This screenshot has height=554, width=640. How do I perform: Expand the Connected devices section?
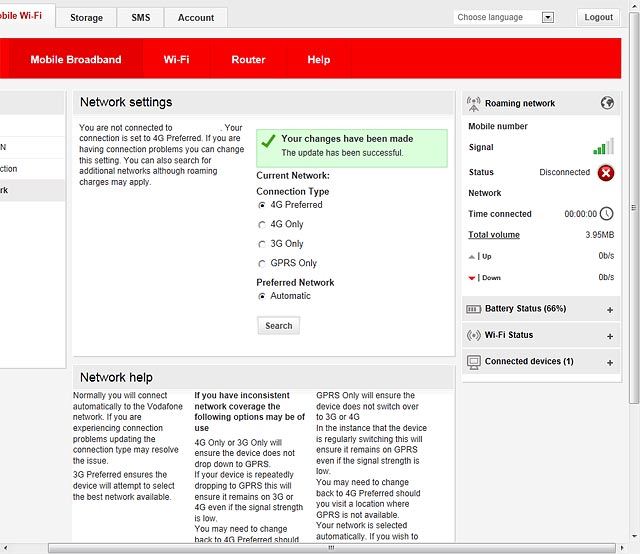[610, 363]
